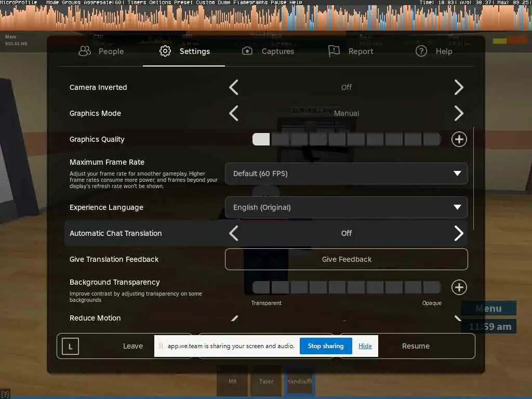The height and width of the screenshot is (399, 532).
Task: Increase Background Transparency with plus icon
Action: (459, 287)
